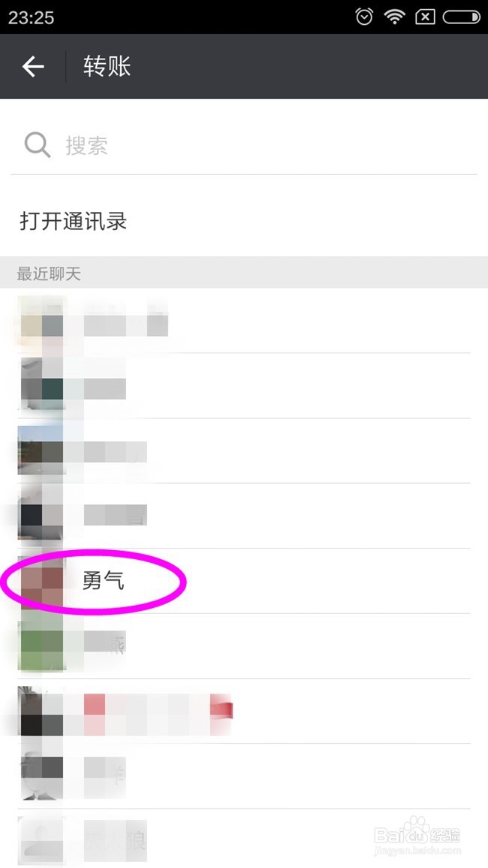This screenshot has height=868, width=488.
Task: Select the last contact ending in 狼
Action: coord(244,839)
